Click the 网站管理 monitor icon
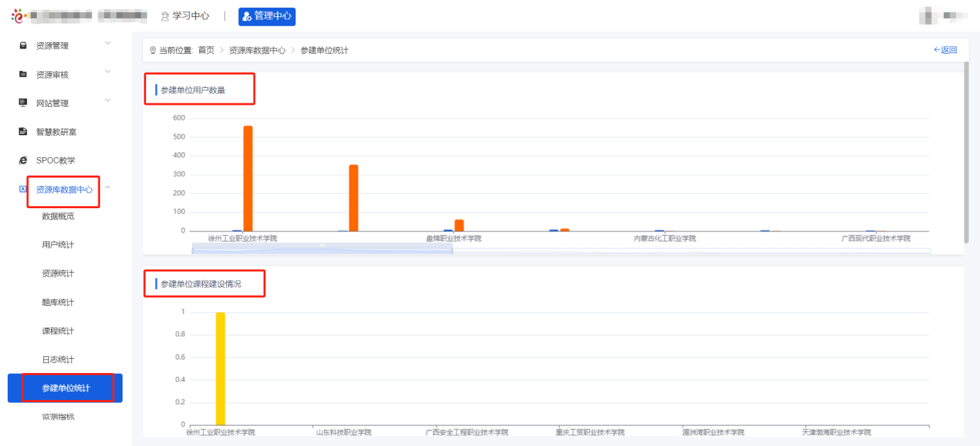 pyautogui.click(x=23, y=103)
